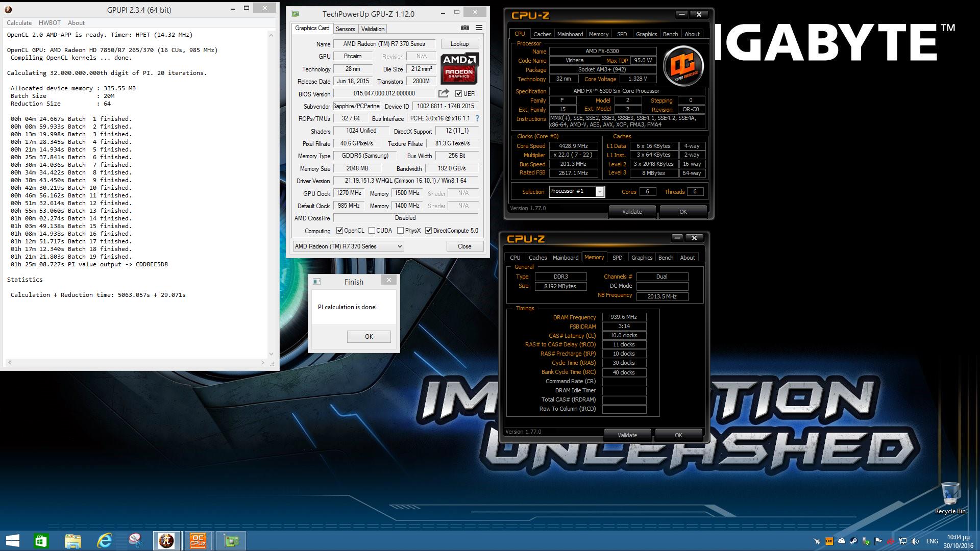Switch to the GPU-Z Sensors tab
Viewport: 980px width, 551px height.
(x=345, y=29)
